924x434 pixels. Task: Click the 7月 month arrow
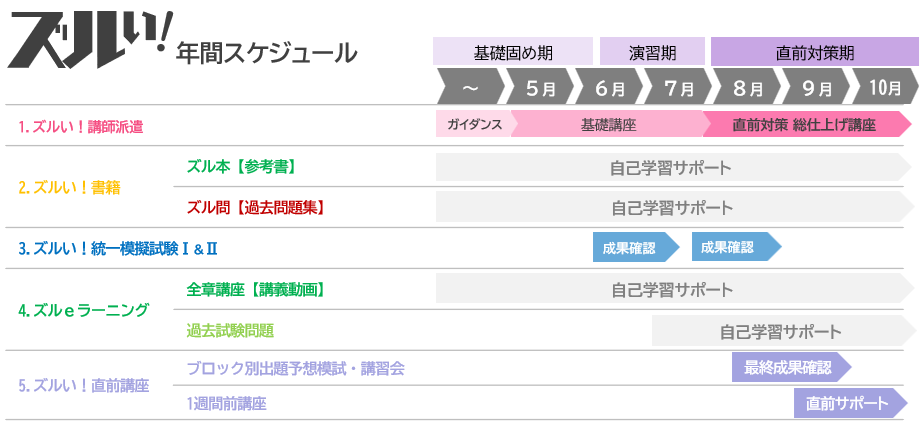click(x=679, y=88)
